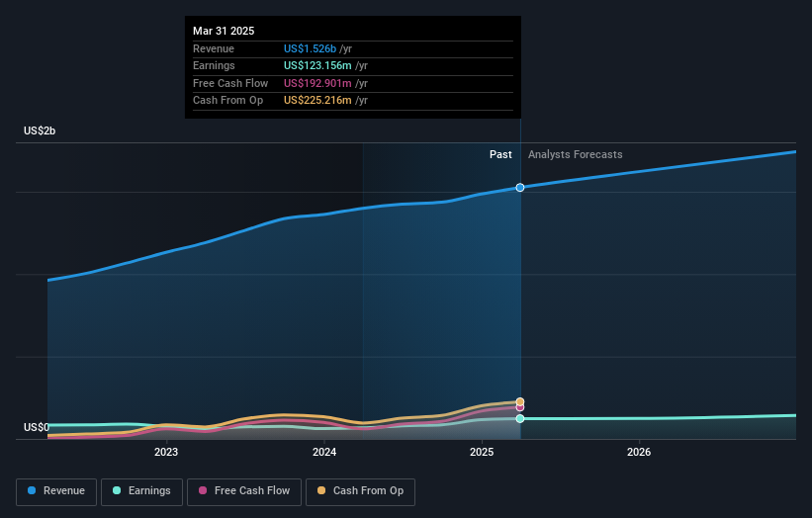812x518 pixels.
Task: Click the Cash From Op label in tooltip
Action: (x=227, y=101)
